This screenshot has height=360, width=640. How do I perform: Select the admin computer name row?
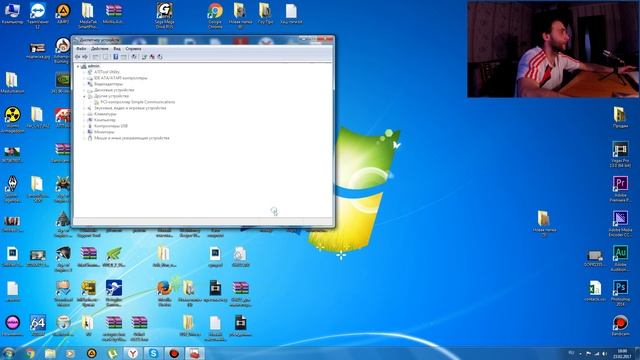coord(90,66)
